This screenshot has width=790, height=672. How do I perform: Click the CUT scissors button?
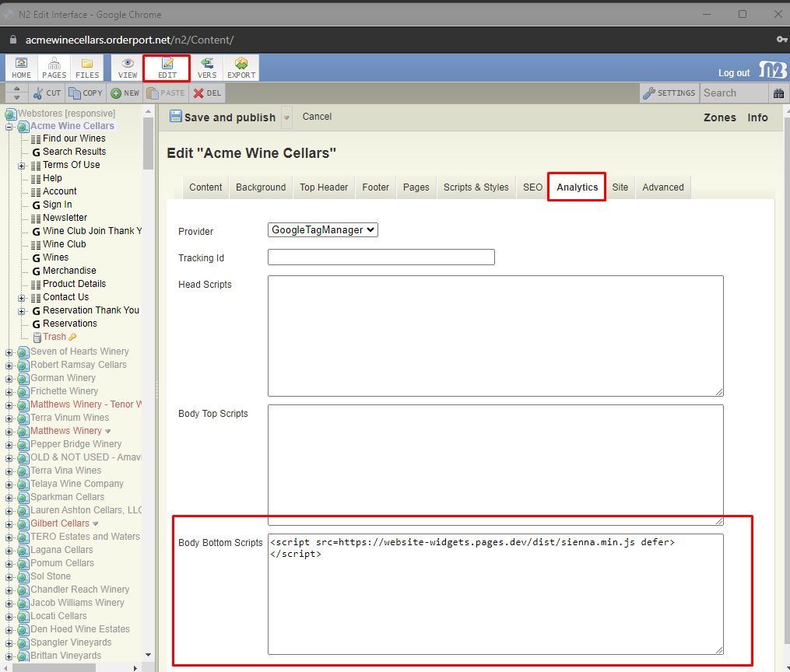click(x=47, y=93)
